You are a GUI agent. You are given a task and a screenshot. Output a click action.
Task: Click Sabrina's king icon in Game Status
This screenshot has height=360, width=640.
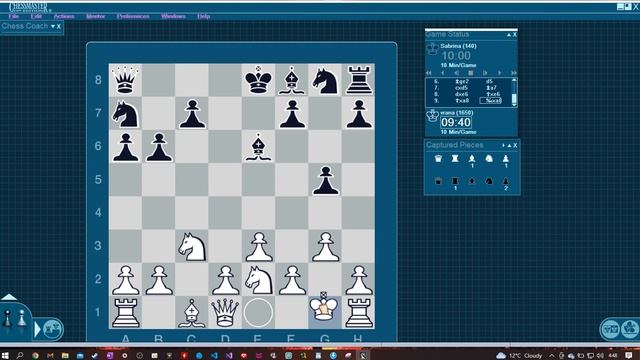(432, 49)
